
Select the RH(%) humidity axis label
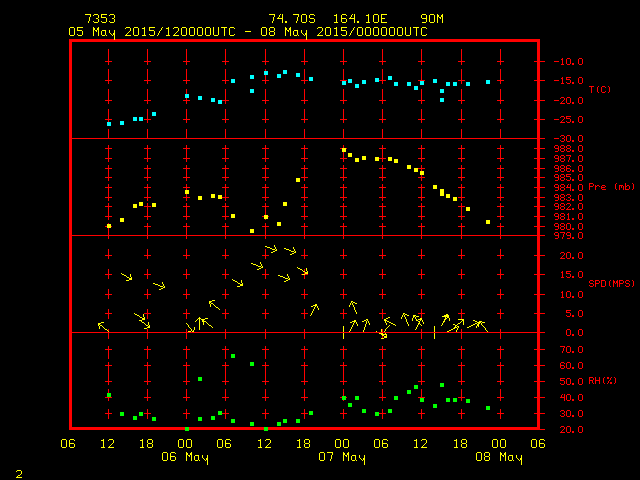coord(604,381)
